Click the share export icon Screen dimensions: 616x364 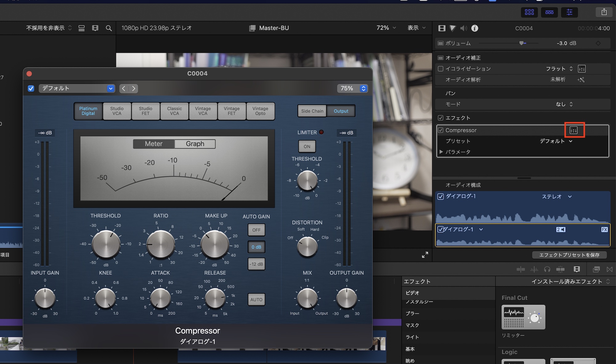point(604,12)
